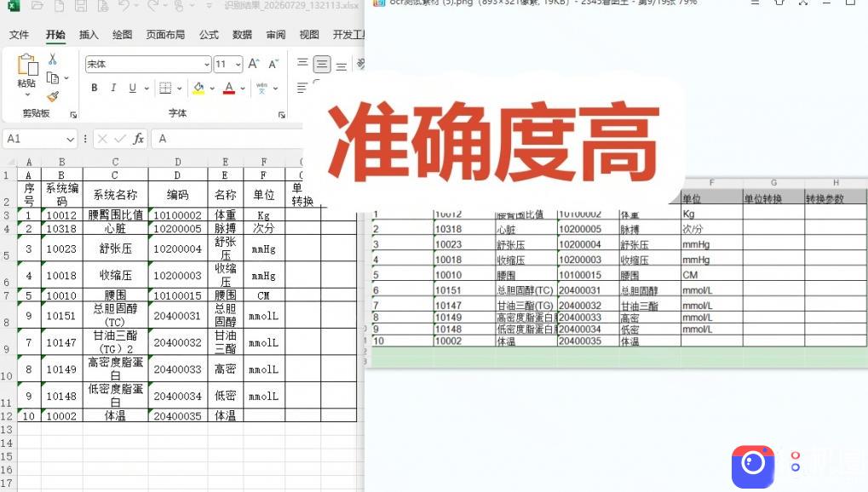Viewport: 868px width, 492px height.
Task: Click Excel row header 13
Action: click(x=7, y=430)
